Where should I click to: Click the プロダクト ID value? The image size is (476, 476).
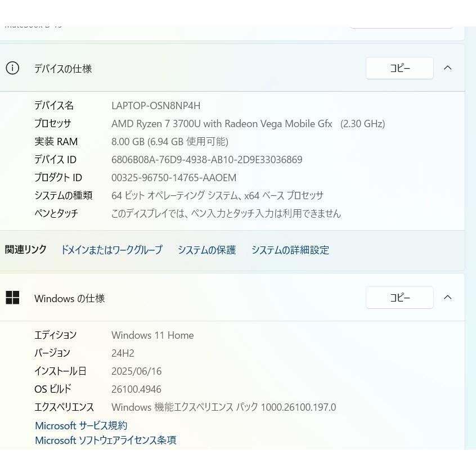[173, 177]
